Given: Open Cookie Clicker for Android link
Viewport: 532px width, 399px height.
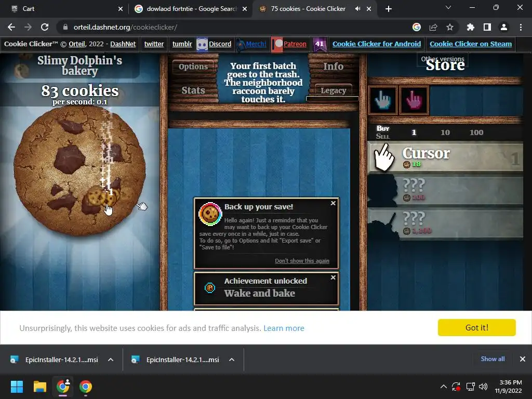Looking at the screenshot, I should [377, 44].
